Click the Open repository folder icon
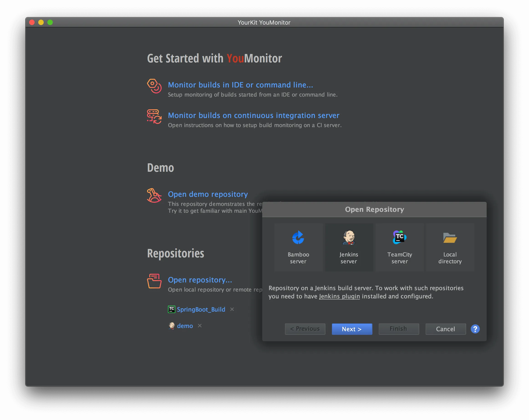 coord(154,281)
